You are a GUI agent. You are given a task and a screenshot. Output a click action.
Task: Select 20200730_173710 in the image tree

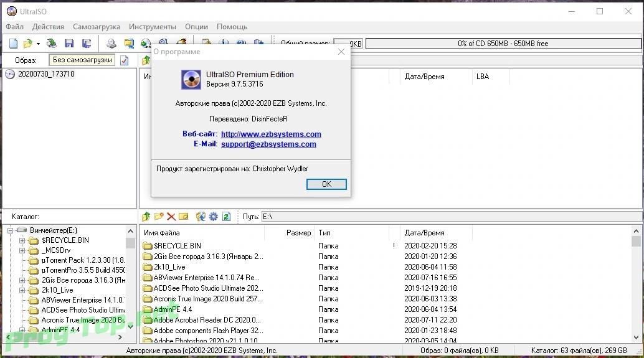tap(47, 74)
